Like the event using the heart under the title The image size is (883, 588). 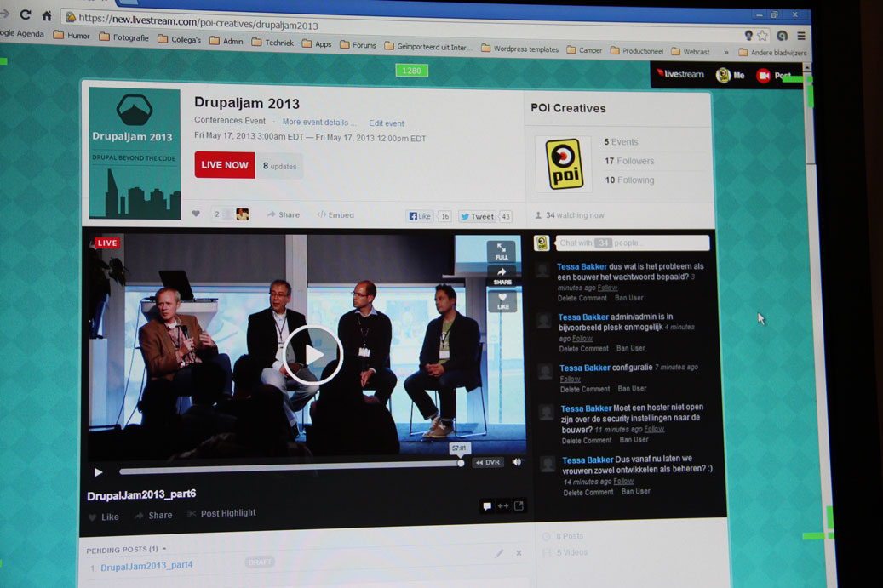(x=196, y=214)
